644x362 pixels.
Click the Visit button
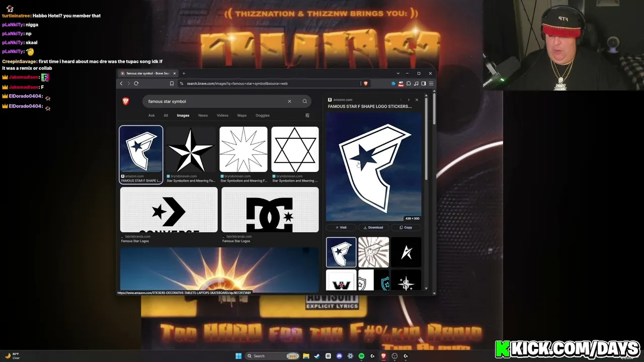pos(341,227)
